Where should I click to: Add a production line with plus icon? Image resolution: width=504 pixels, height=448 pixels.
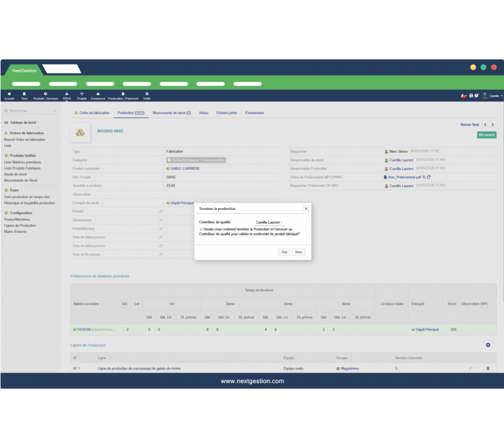488,345
